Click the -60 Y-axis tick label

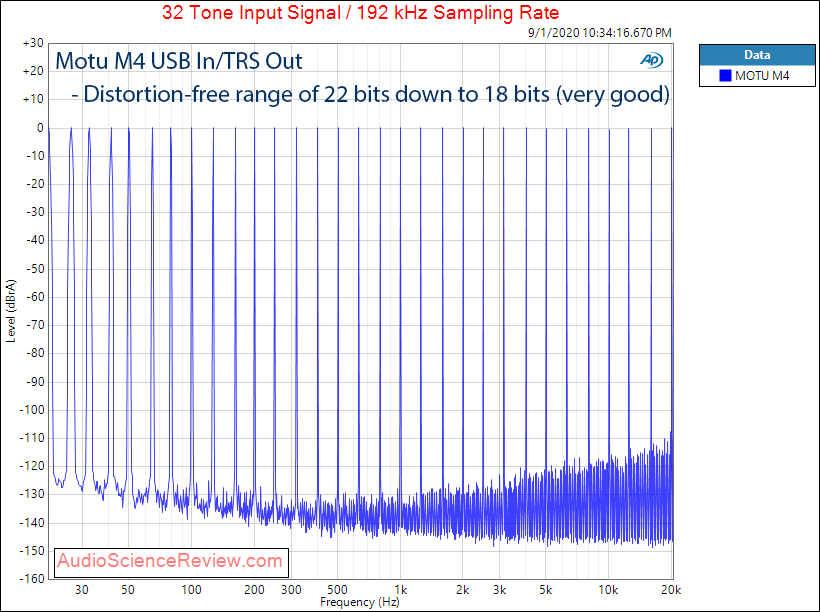35,297
